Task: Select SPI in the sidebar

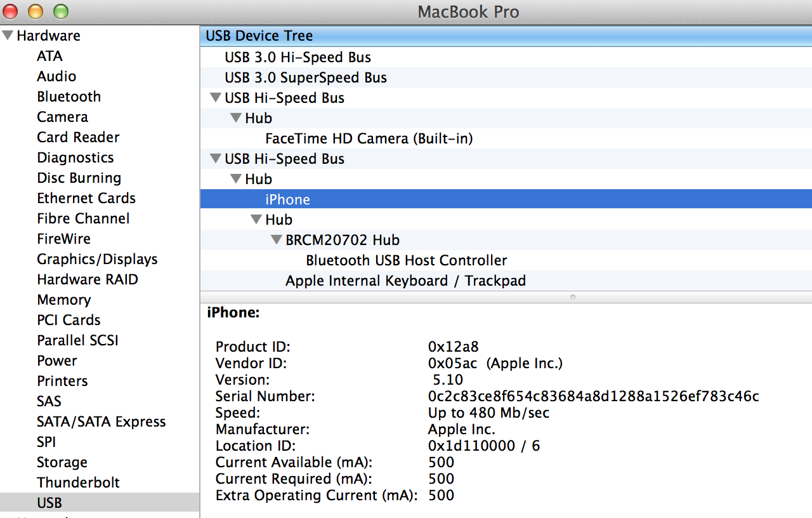Action: [x=46, y=442]
